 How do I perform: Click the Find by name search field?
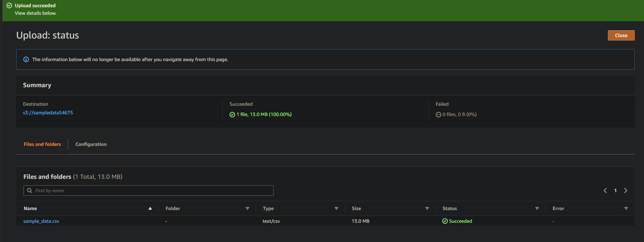[148, 191]
